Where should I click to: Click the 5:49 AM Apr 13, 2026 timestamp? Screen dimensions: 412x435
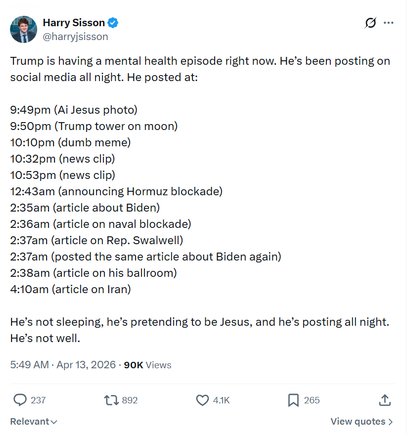[63, 365]
